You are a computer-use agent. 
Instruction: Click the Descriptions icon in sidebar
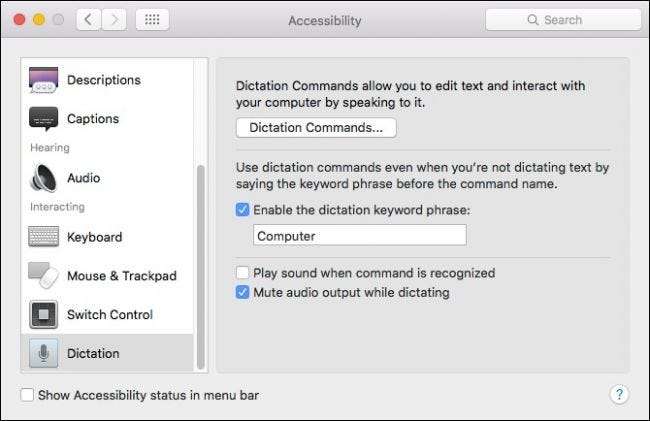[x=44, y=80]
